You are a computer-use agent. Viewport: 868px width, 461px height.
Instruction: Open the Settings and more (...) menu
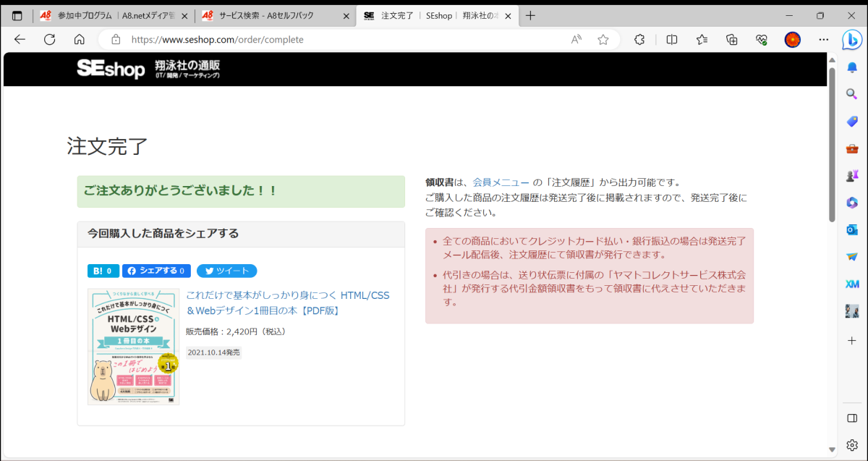tap(823, 40)
